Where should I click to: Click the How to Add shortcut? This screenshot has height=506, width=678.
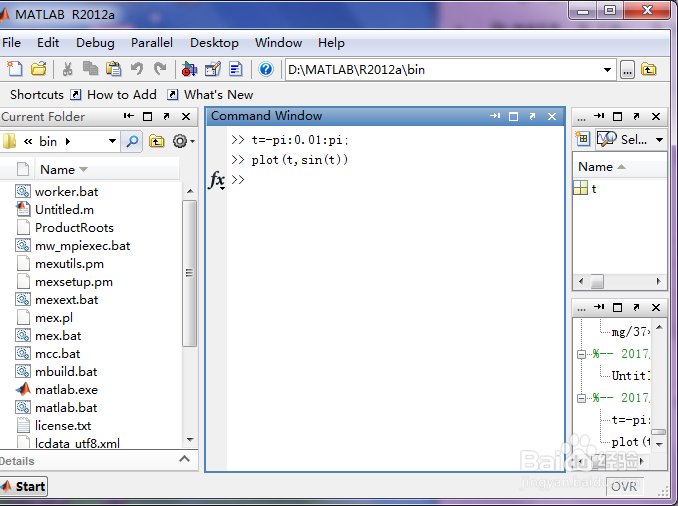[x=113, y=95]
